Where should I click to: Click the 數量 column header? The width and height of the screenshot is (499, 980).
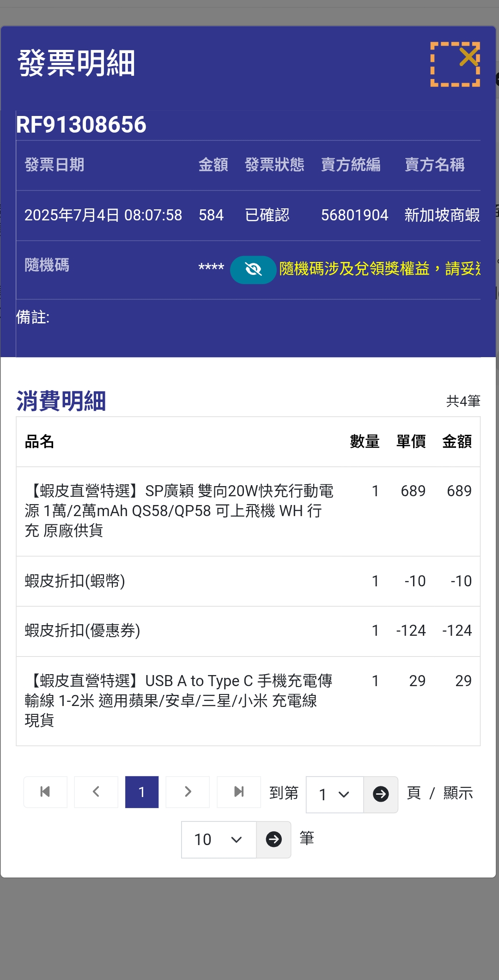coord(364,442)
